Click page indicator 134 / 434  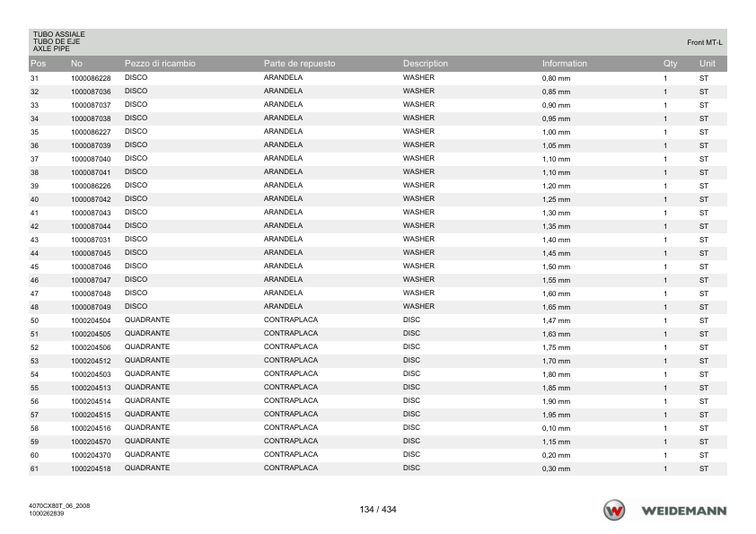(378, 510)
